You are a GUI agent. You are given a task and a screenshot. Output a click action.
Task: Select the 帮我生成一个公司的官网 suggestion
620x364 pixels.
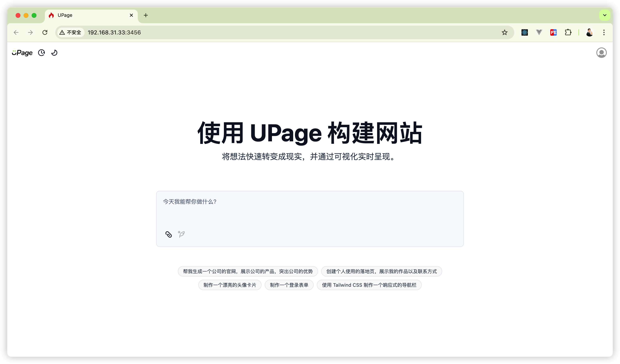pos(248,271)
